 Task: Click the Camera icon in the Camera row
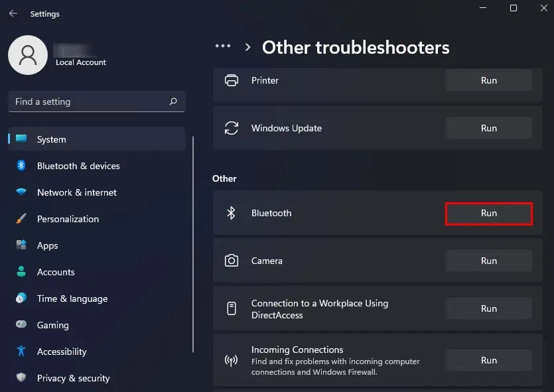[x=232, y=260]
